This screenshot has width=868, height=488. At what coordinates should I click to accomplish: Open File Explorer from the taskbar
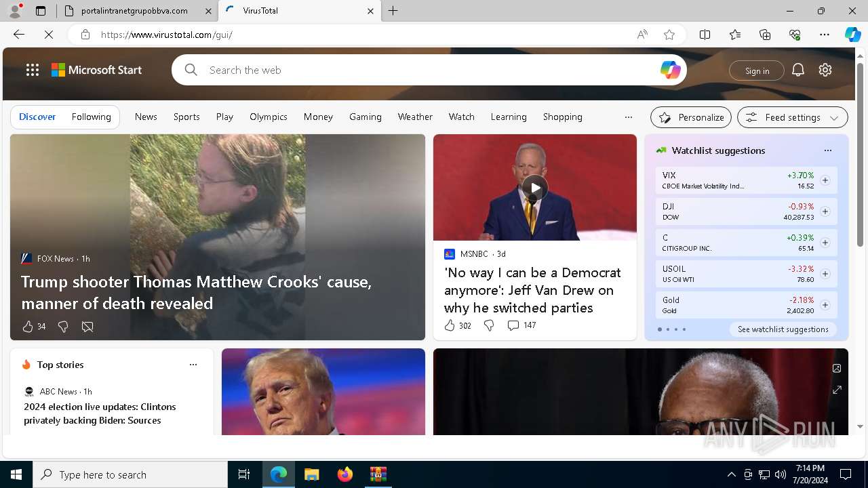(311, 474)
